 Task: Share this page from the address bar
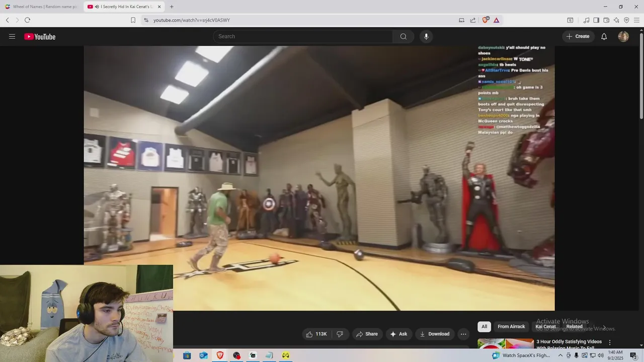(x=473, y=20)
